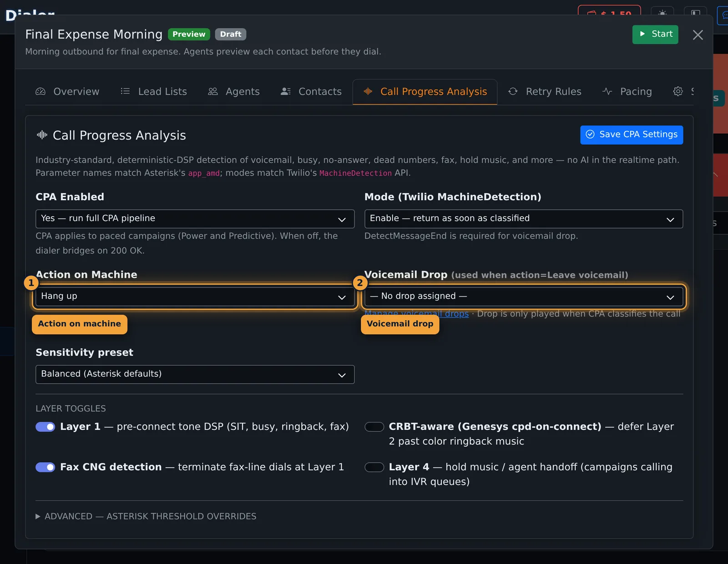Open the Action on Machine dropdown
Image resolution: width=728 pixels, height=564 pixels.
click(x=195, y=297)
